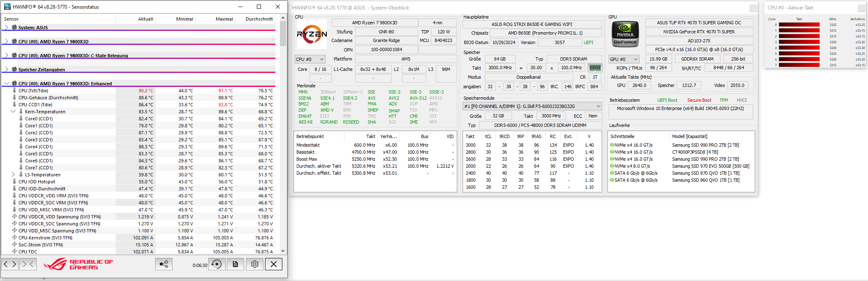Screen dimensions: 868x281
Task: Click thermometer icon for Core4 (CCD1)
Action: click(x=21, y=147)
